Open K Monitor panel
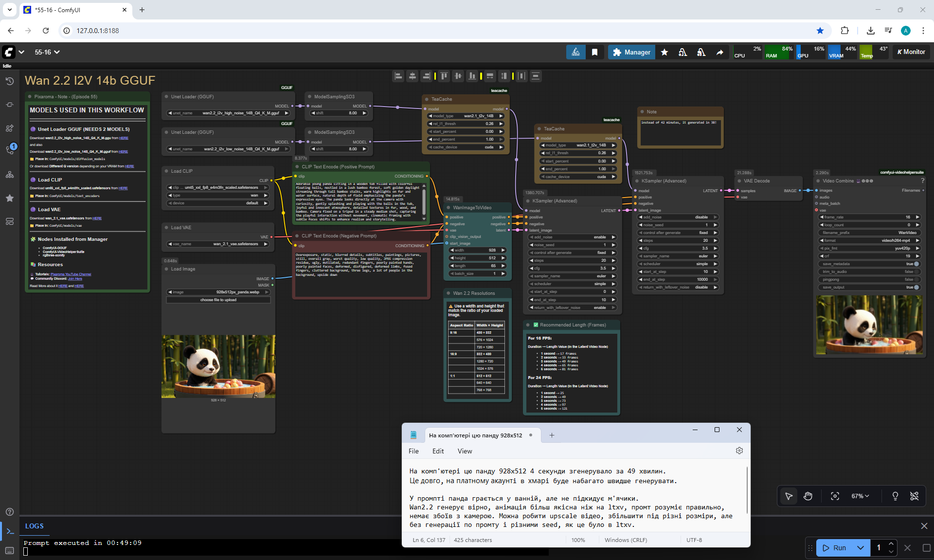The image size is (934, 560). (911, 52)
